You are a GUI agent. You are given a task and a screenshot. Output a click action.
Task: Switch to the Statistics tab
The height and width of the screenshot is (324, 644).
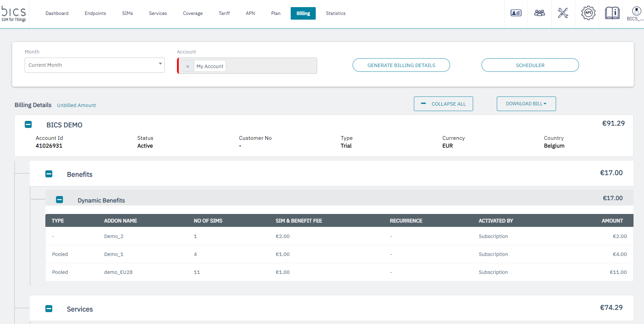[x=335, y=13]
